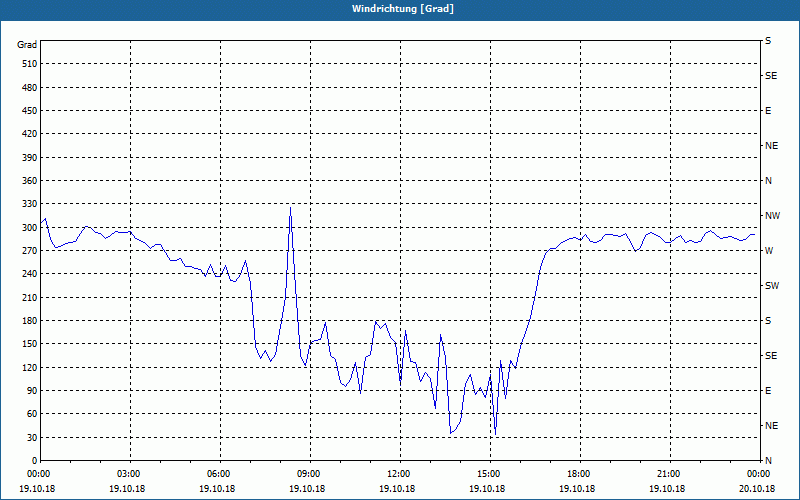Select the 270 y-axis tick label
Image resolution: width=800 pixels, height=500 pixels.
click(x=29, y=251)
